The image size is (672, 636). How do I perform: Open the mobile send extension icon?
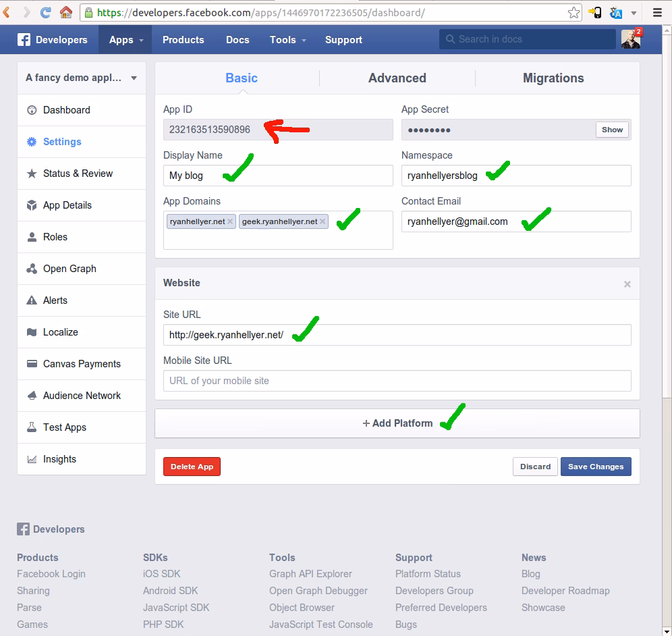[x=595, y=12]
